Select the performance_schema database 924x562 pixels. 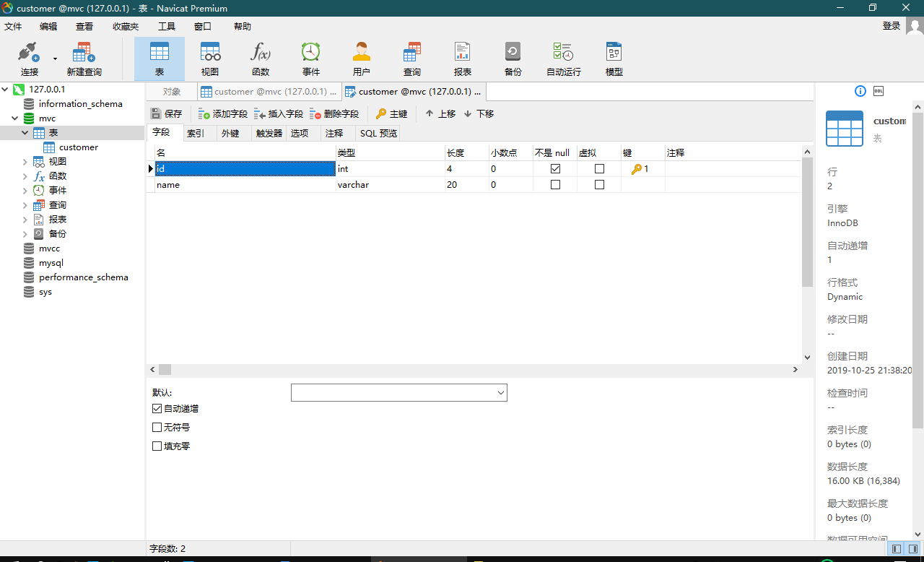(84, 277)
